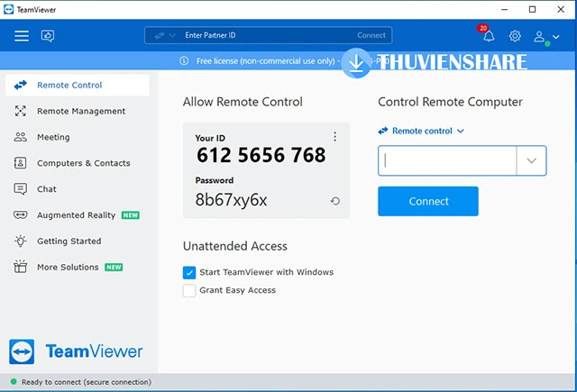Click the More Solutions gift icon
This screenshot has height=392, width=577.
20,267
